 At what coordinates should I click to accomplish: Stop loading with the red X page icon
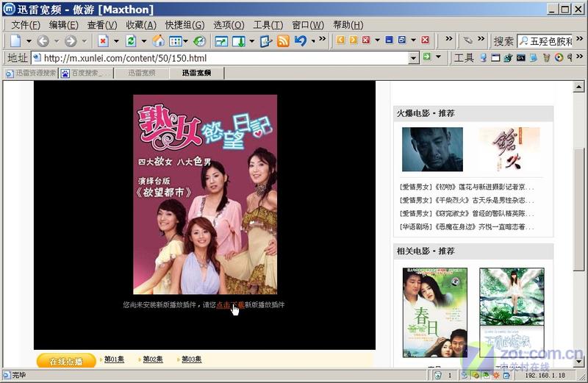tap(103, 41)
